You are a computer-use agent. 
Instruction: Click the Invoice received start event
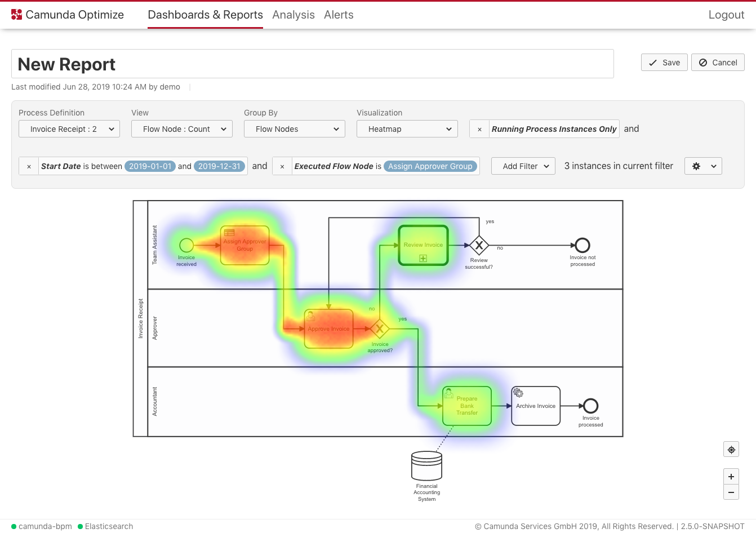coord(186,245)
